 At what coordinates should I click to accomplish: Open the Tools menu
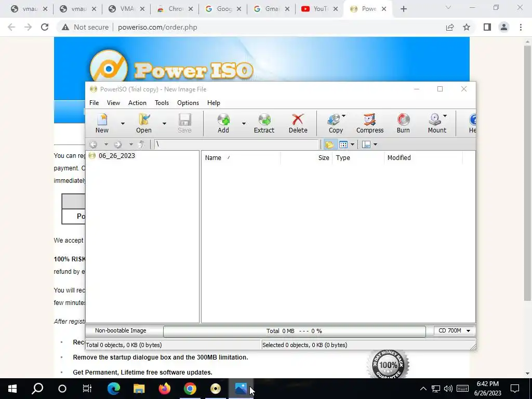point(162,103)
